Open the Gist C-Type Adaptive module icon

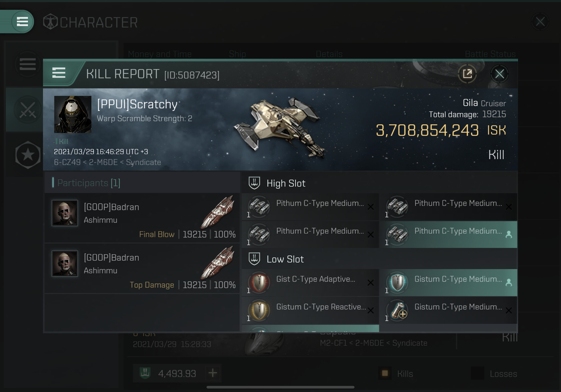tap(259, 282)
